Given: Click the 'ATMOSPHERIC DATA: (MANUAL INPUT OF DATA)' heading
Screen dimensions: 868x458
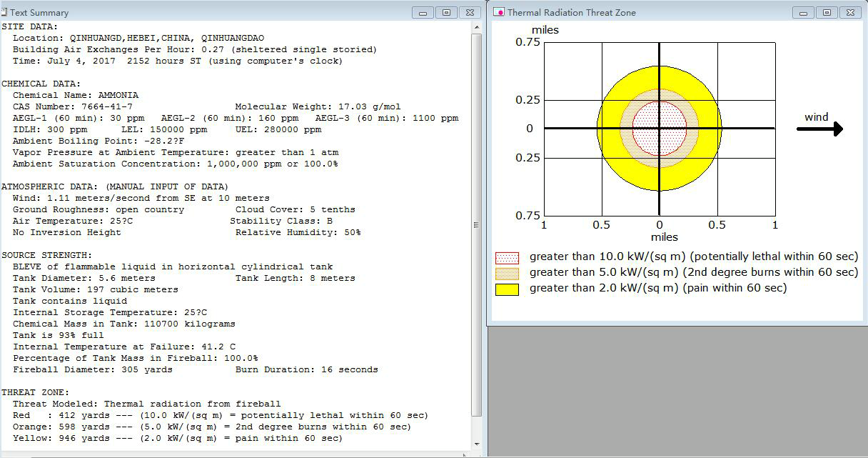Looking at the screenshot, I should 116,186.
